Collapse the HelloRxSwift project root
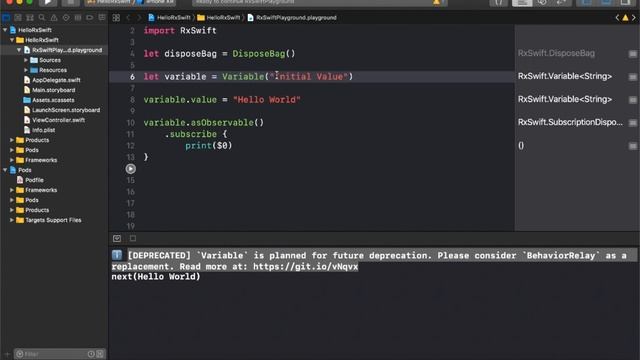The height and width of the screenshot is (360, 640). (x=5, y=30)
